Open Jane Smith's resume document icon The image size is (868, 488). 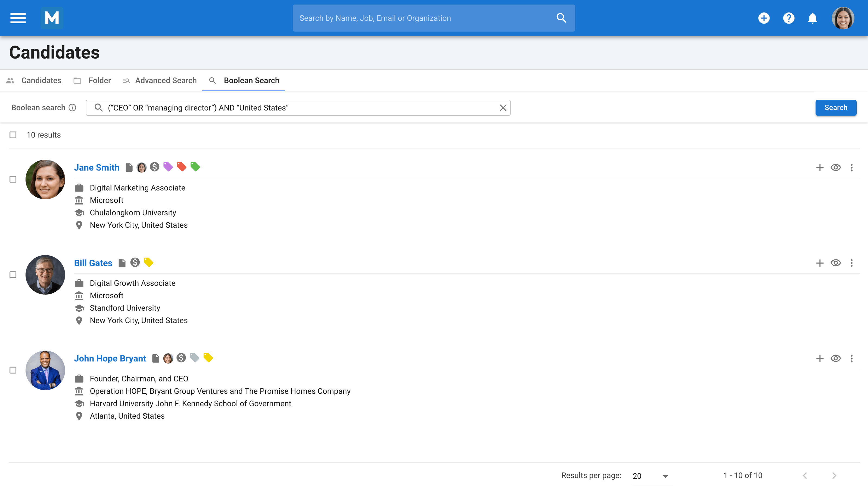129,167
